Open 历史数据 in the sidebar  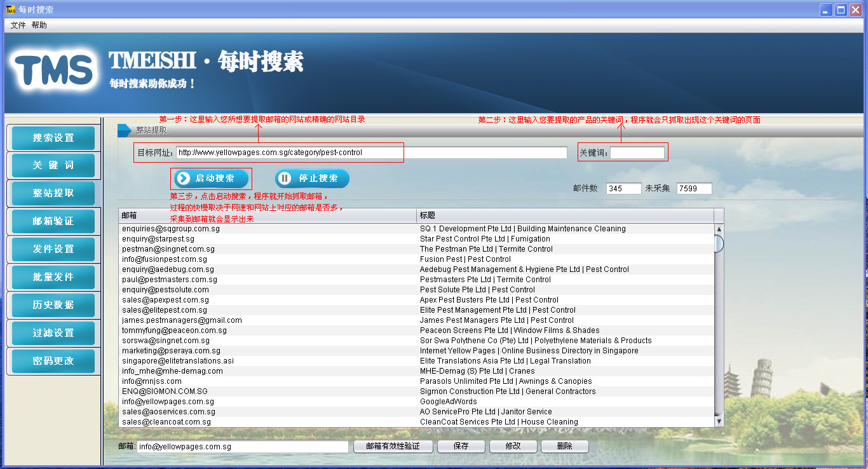tap(53, 305)
